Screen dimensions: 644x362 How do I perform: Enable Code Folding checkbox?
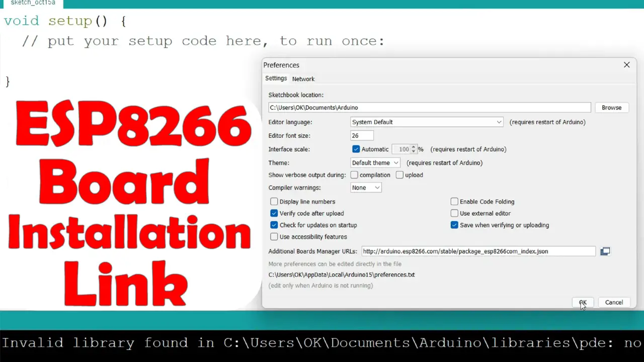click(454, 202)
